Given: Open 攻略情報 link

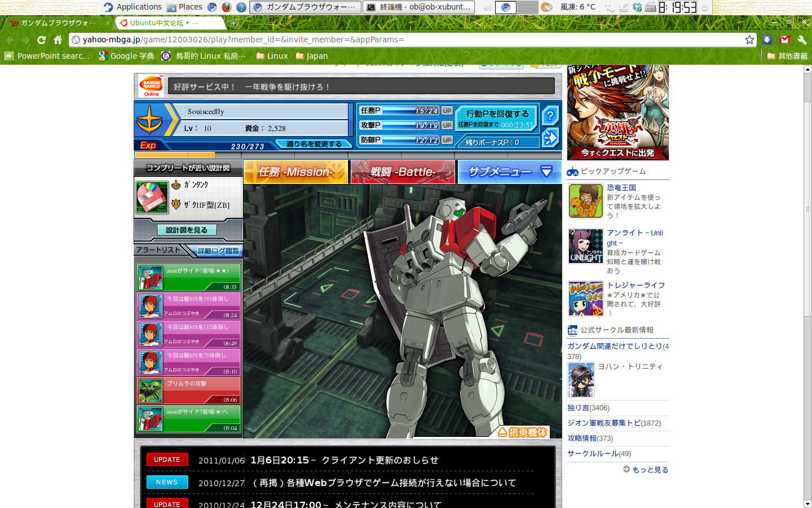Looking at the screenshot, I should [582, 438].
